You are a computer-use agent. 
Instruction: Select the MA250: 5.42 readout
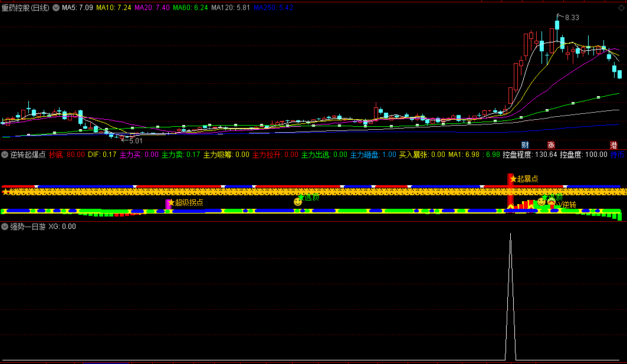pyautogui.click(x=274, y=8)
